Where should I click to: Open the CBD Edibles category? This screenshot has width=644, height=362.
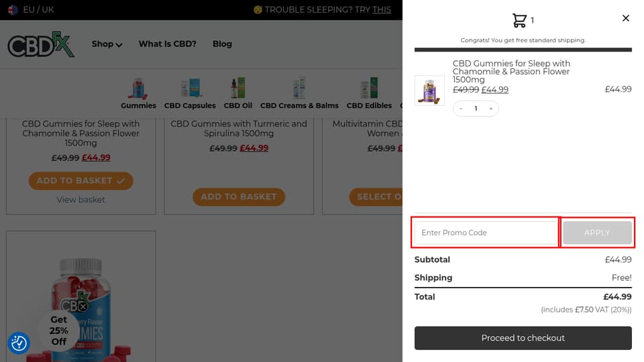point(369,93)
